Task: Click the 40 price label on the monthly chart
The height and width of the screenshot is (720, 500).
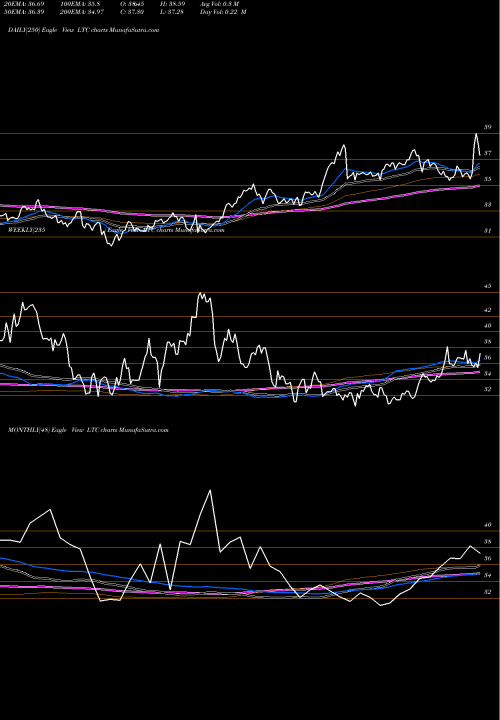Action: point(488,525)
